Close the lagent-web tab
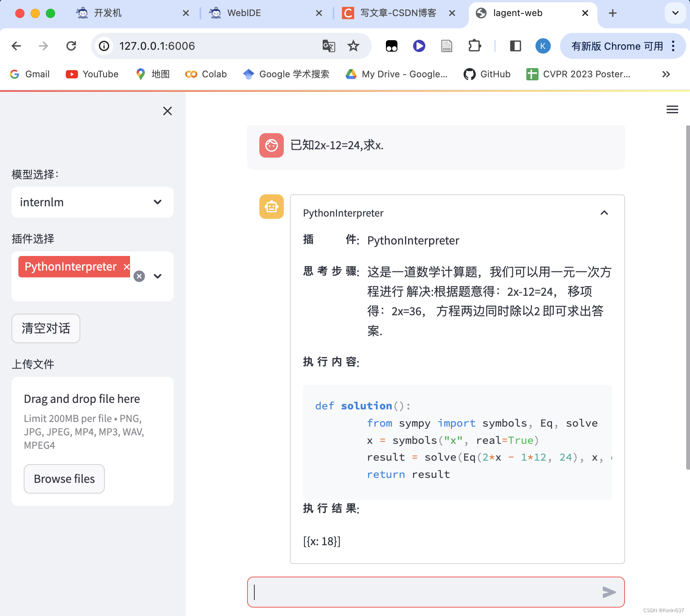 pos(585,13)
